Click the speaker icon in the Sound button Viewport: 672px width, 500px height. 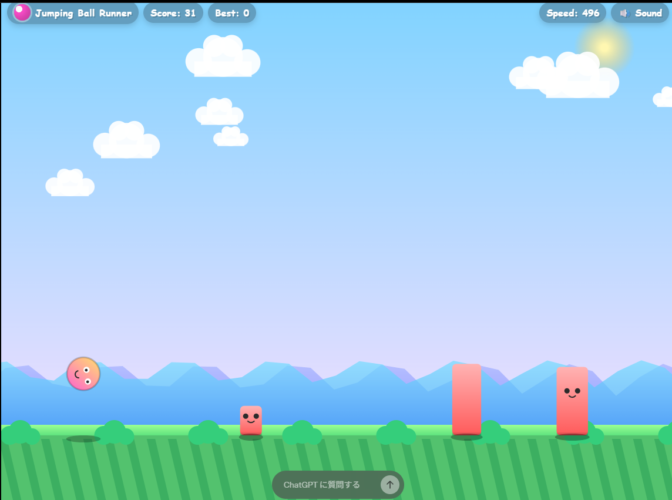point(624,13)
